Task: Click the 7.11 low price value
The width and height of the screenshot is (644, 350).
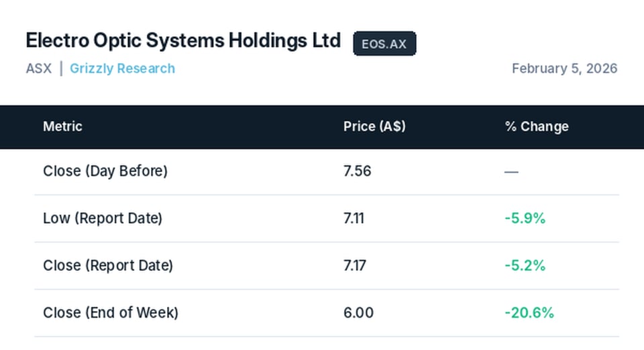Action: [354, 218]
